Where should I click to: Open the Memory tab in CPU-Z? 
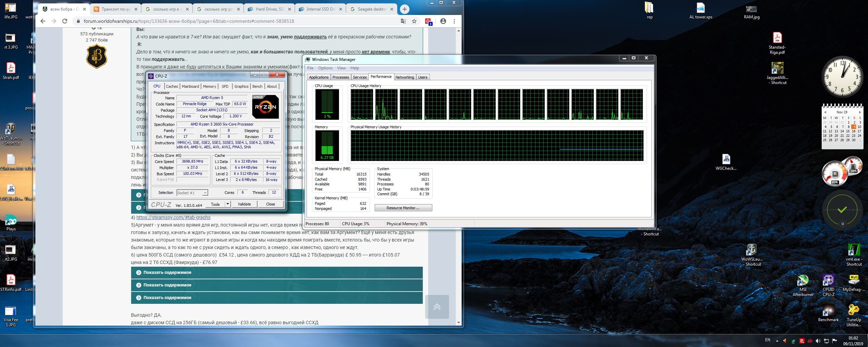coord(209,86)
